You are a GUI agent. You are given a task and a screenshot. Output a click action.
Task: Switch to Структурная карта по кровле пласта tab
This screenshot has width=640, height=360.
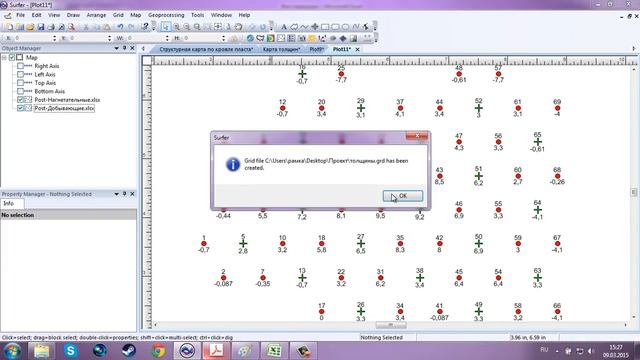206,49
